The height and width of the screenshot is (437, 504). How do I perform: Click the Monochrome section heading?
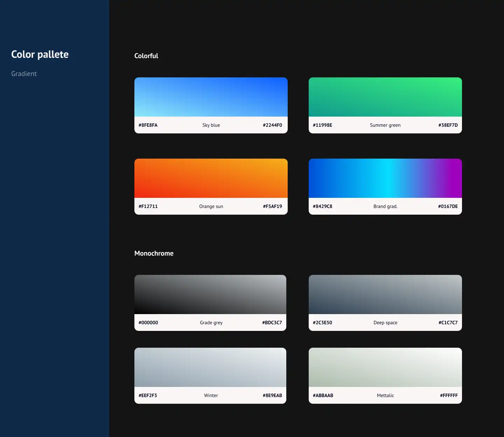pos(154,253)
